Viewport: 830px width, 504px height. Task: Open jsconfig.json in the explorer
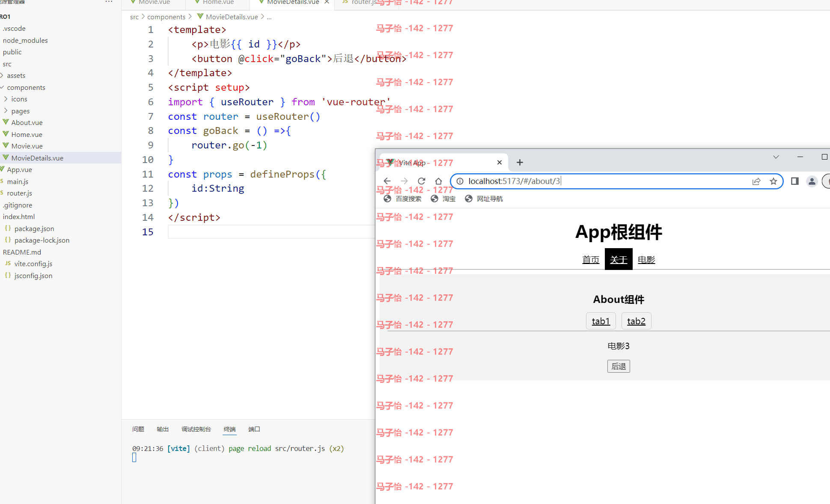click(x=33, y=276)
